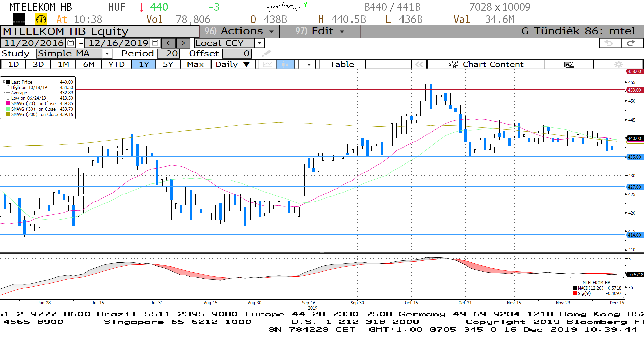This screenshot has width=644, height=348.
Task: Click the SMAVG (20) pink swatch
Action: click(8, 103)
